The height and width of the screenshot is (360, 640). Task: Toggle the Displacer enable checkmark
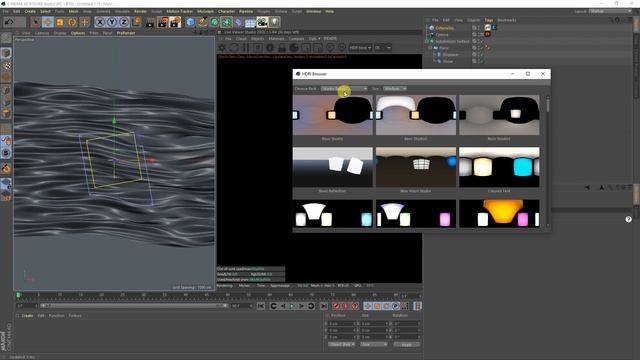481,54
